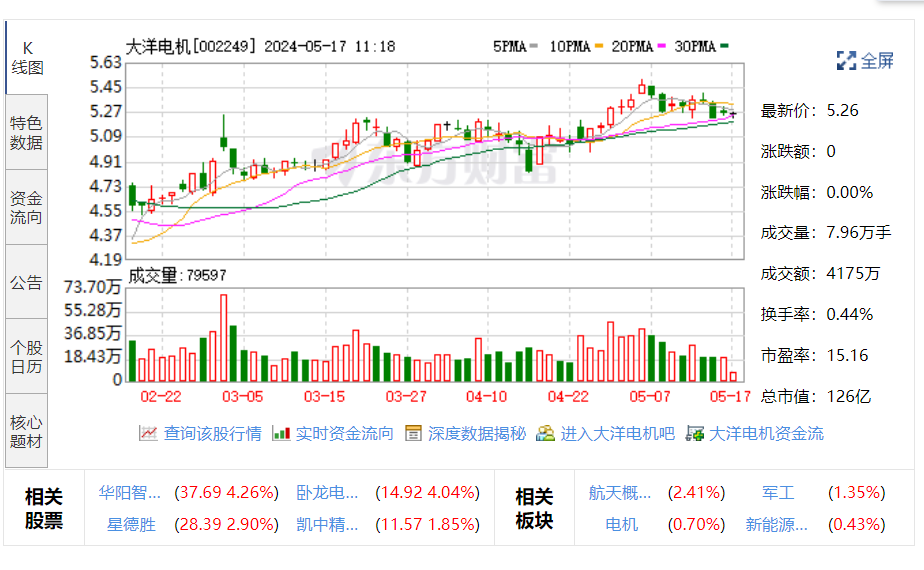This screenshot has width=924, height=570.
Task: Open related stock 星德胜
Action: [x=131, y=524]
